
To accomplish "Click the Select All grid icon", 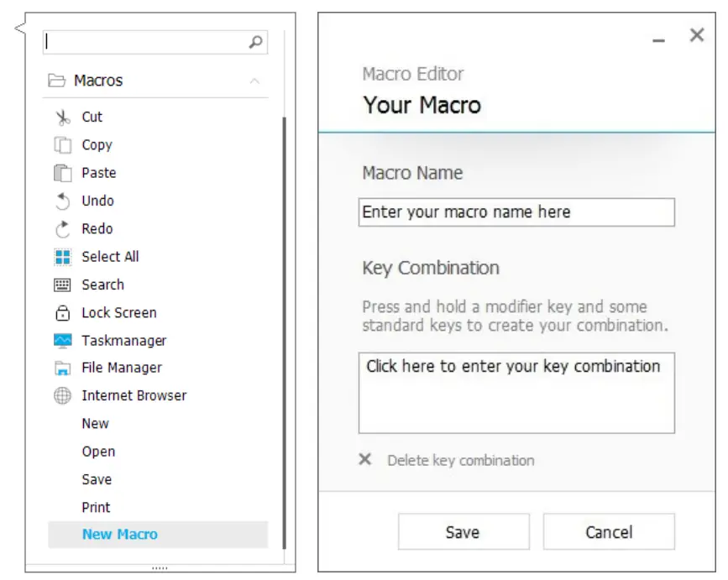I will tap(63, 257).
